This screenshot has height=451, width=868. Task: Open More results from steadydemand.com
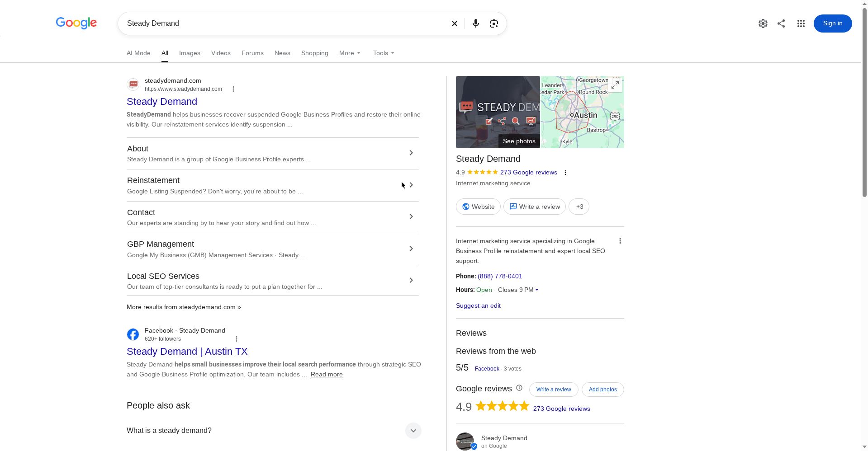184,307
